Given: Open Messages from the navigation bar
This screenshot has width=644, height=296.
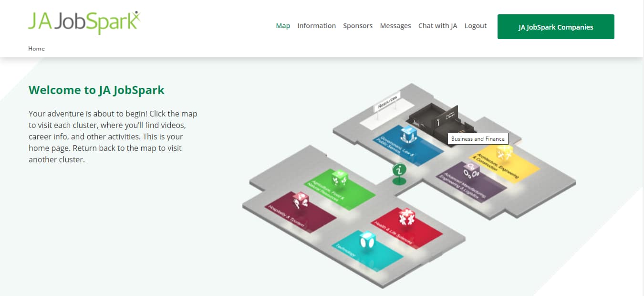Looking at the screenshot, I should pyautogui.click(x=395, y=26).
